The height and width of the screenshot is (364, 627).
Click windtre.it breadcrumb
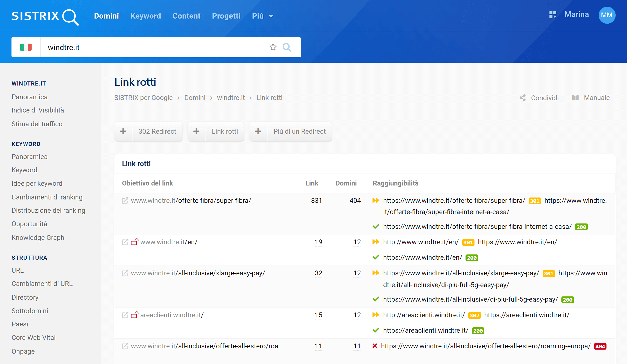tap(231, 98)
